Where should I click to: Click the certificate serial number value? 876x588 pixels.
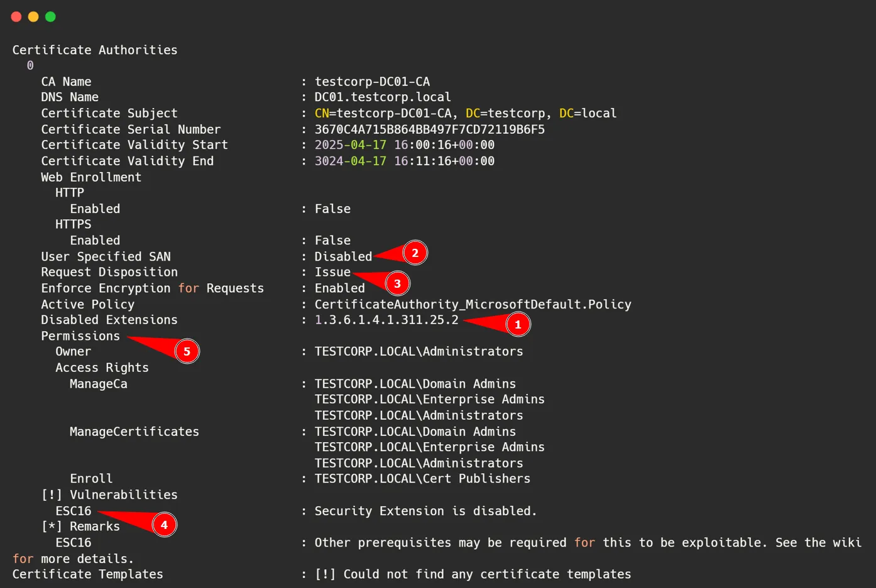click(429, 129)
